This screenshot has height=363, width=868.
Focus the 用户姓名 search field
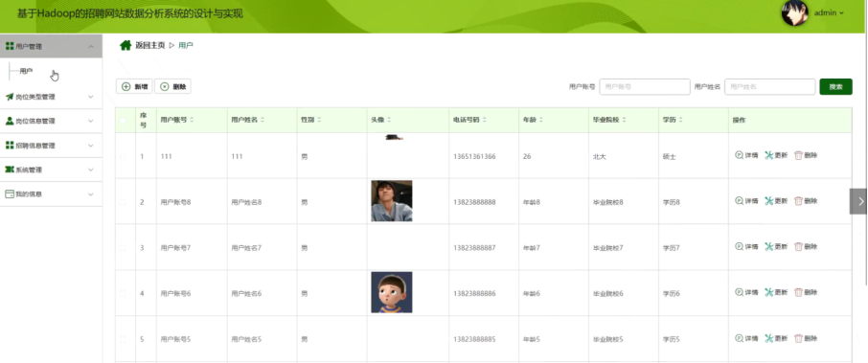(770, 87)
